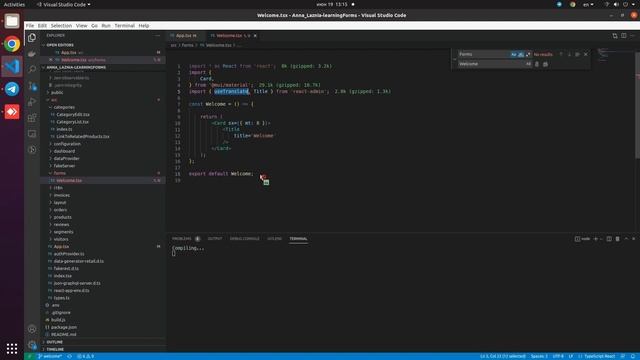Create new terminal with plus icon

coord(596,239)
